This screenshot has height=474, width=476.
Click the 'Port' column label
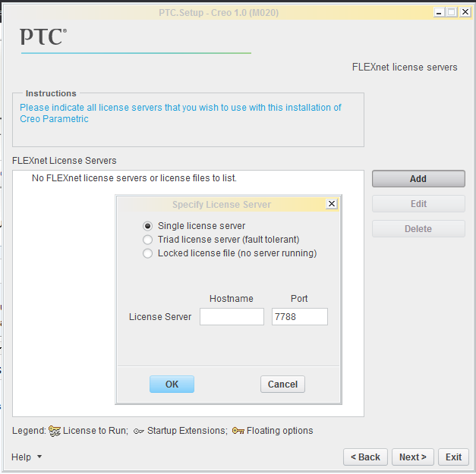pyautogui.click(x=299, y=299)
